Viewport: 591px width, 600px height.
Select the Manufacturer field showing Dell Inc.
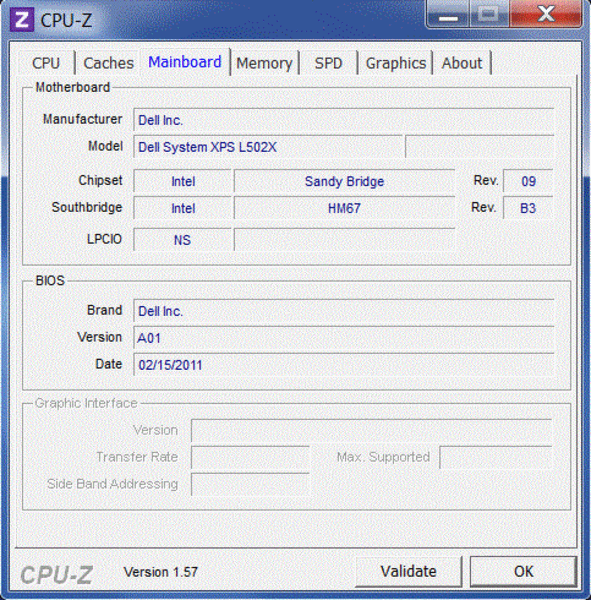pyautogui.click(x=343, y=120)
